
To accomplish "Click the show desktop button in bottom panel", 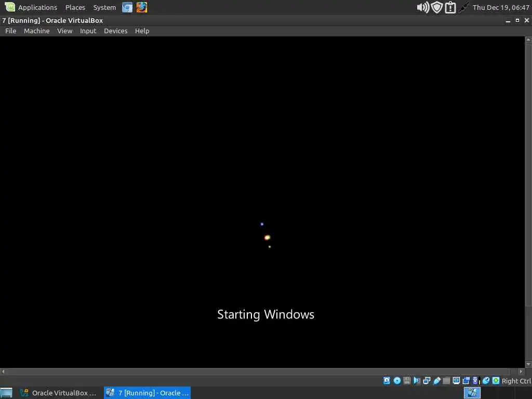I will click(6, 393).
